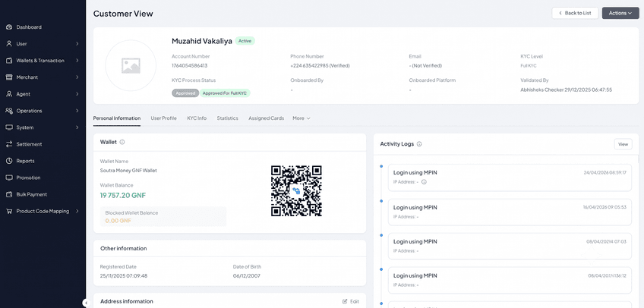Click the View button in Activity Logs

coord(623,144)
